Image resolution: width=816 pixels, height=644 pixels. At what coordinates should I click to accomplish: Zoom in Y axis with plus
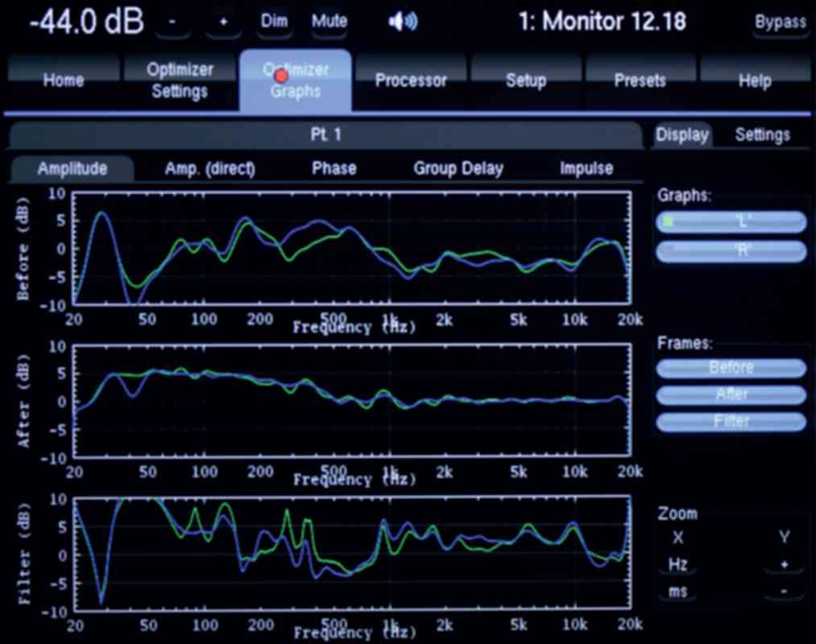(784, 564)
